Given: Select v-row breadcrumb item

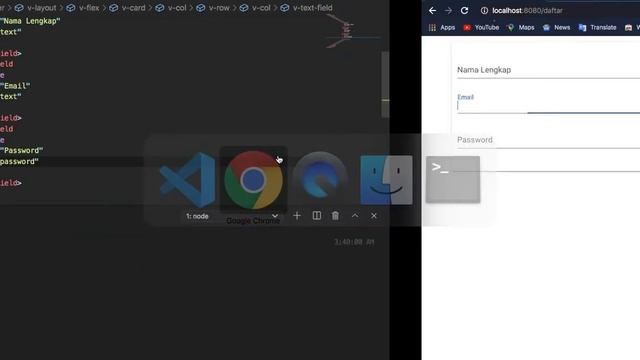Looking at the screenshot, I should tap(213, 8).
